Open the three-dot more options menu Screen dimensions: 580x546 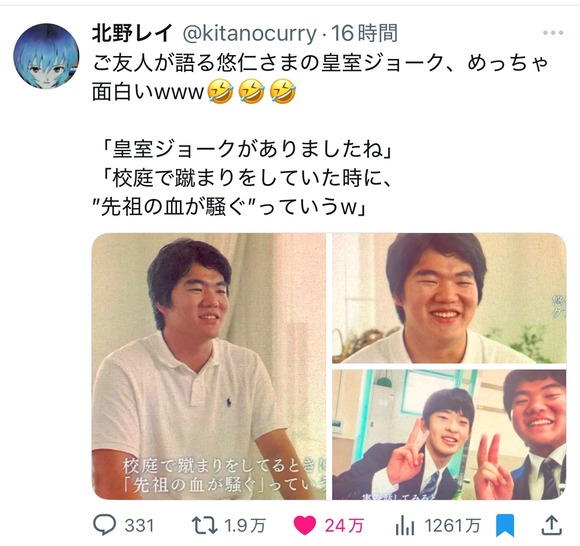click(553, 33)
